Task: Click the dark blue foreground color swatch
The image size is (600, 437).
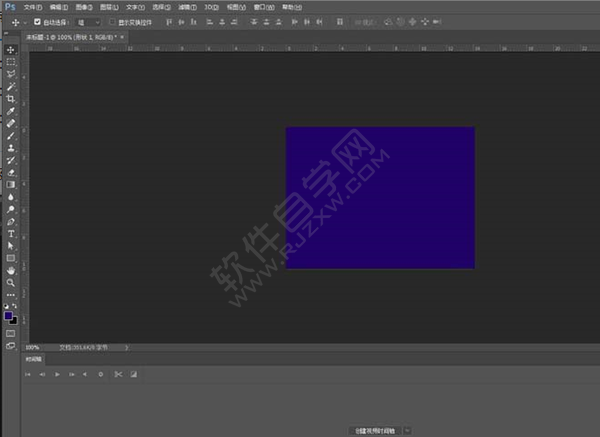Action: point(9,315)
